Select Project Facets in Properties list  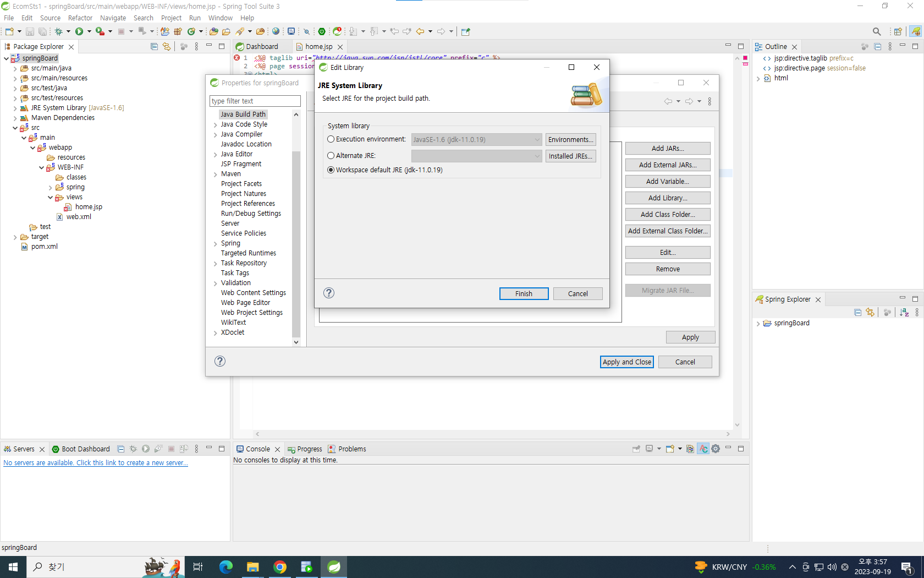tap(241, 184)
